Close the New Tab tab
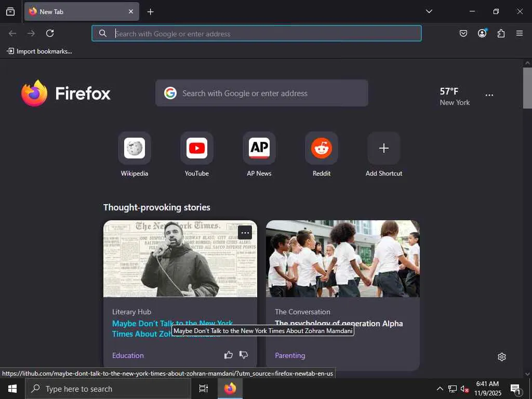This screenshot has width=532, height=399. point(130,11)
